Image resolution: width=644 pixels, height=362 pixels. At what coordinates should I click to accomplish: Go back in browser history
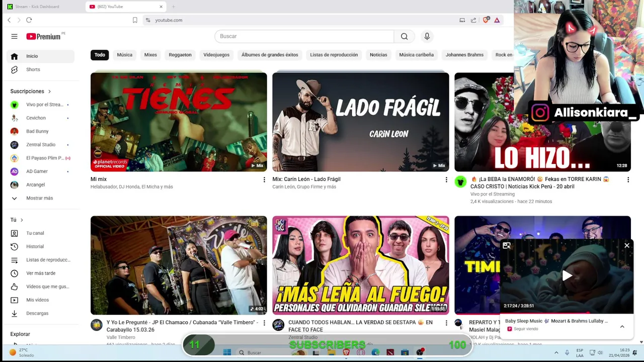point(9,20)
